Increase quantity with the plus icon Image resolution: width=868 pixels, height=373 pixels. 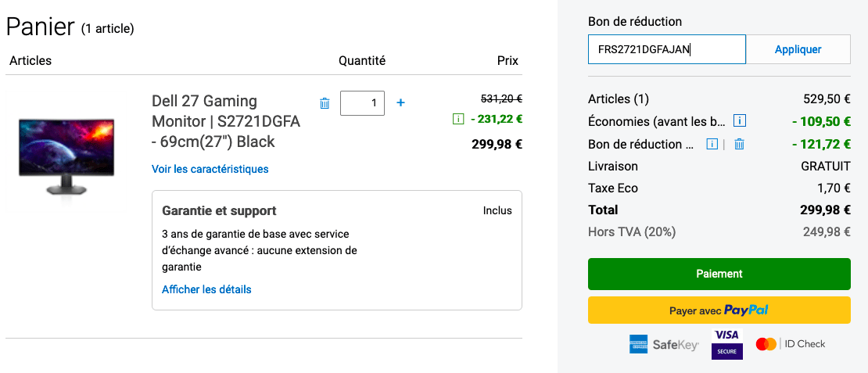click(401, 103)
